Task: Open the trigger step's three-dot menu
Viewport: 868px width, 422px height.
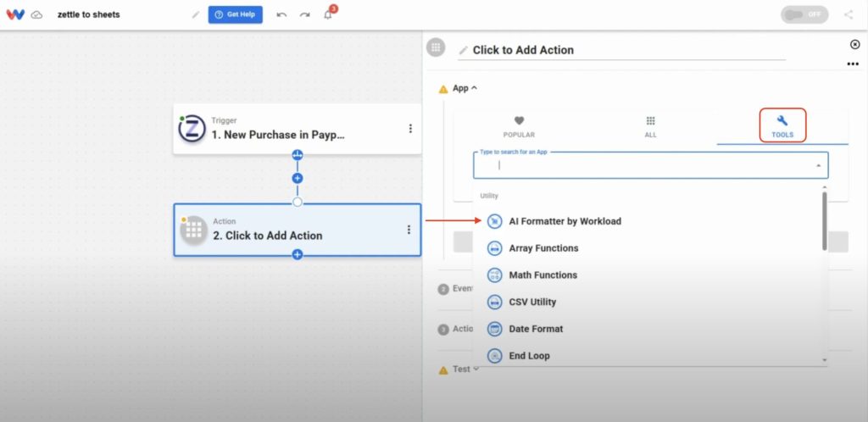Action: tap(410, 128)
